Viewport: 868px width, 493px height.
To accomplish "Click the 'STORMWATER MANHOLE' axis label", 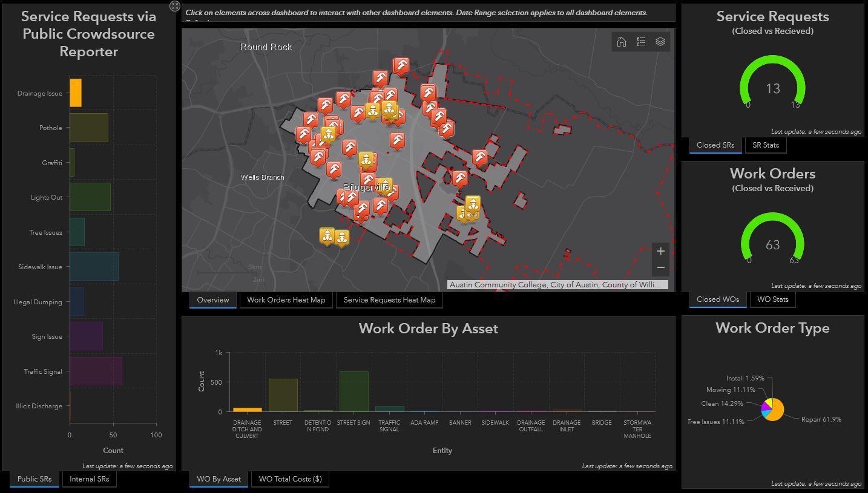I will click(637, 429).
